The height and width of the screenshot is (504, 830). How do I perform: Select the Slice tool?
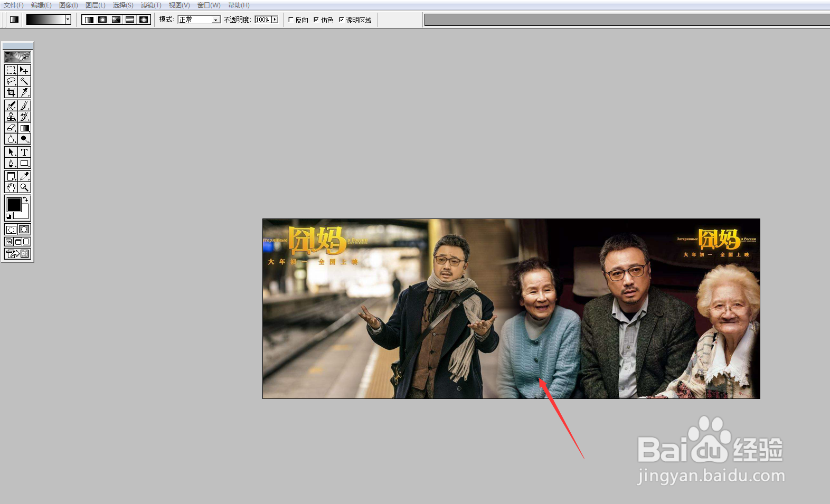coord(24,92)
